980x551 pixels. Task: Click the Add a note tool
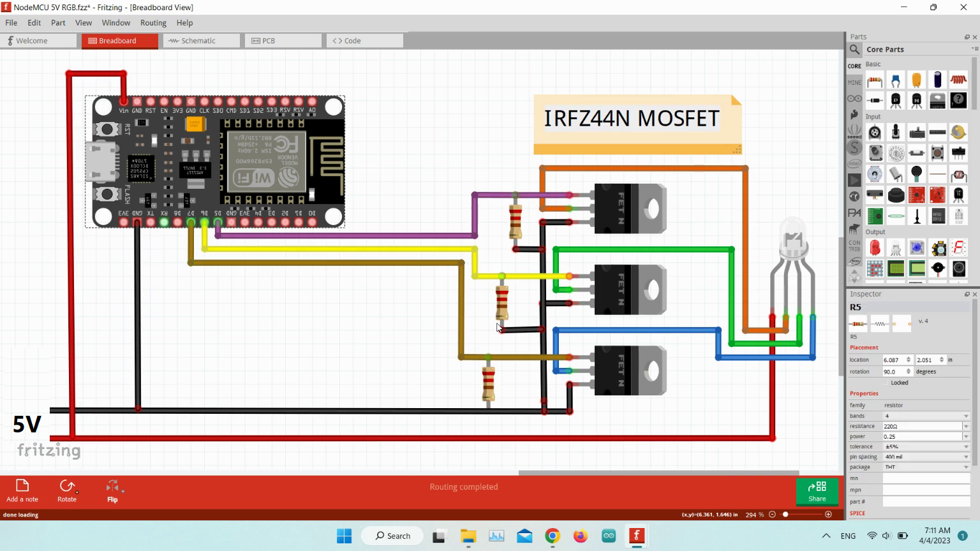pyautogui.click(x=22, y=490)
